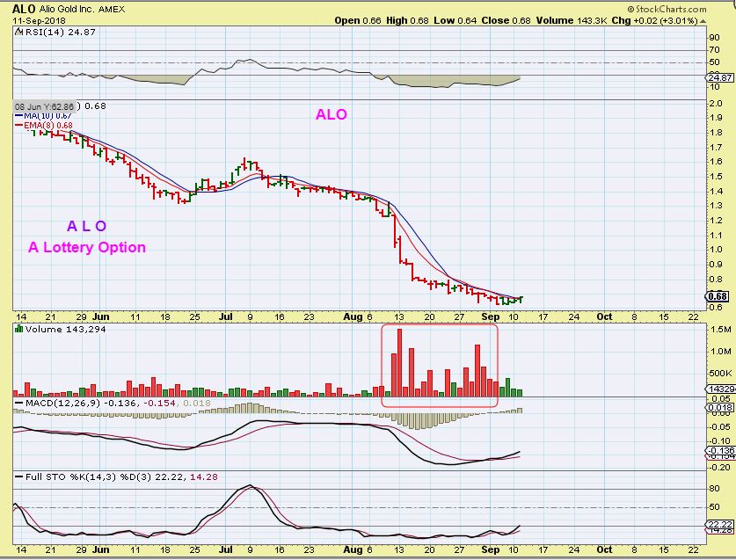Click the 22.22 stochastic value tag on right
Image resolution: width=736 pixels, height=560 pixels.
(720, 524)
